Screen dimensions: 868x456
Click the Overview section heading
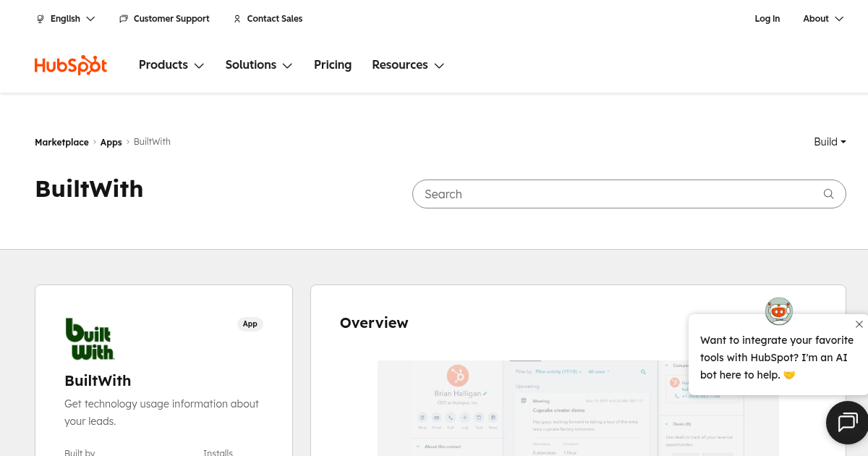374,323
